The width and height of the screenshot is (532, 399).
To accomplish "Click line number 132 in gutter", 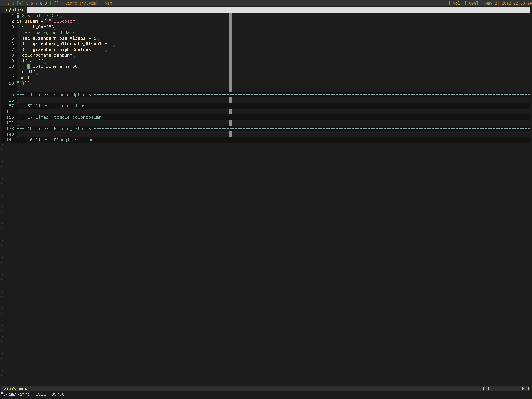I will 10,123.
